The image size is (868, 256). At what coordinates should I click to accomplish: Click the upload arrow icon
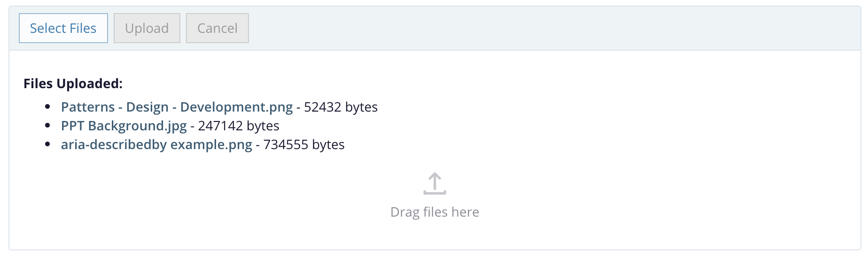(x=434, y=183)
